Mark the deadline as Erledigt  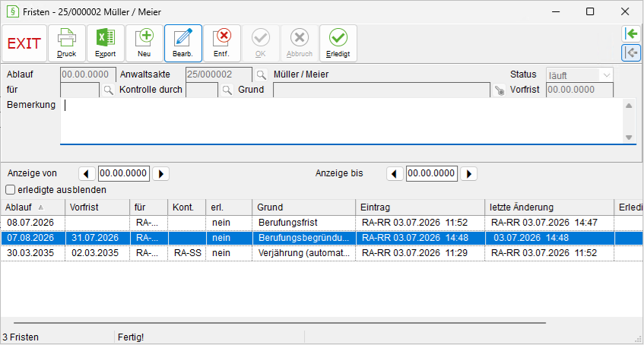click(338, 43)
